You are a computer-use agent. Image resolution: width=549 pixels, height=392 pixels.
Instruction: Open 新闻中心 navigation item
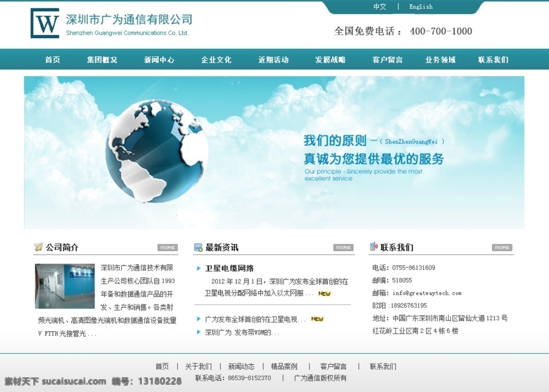(x=159, y=59)
